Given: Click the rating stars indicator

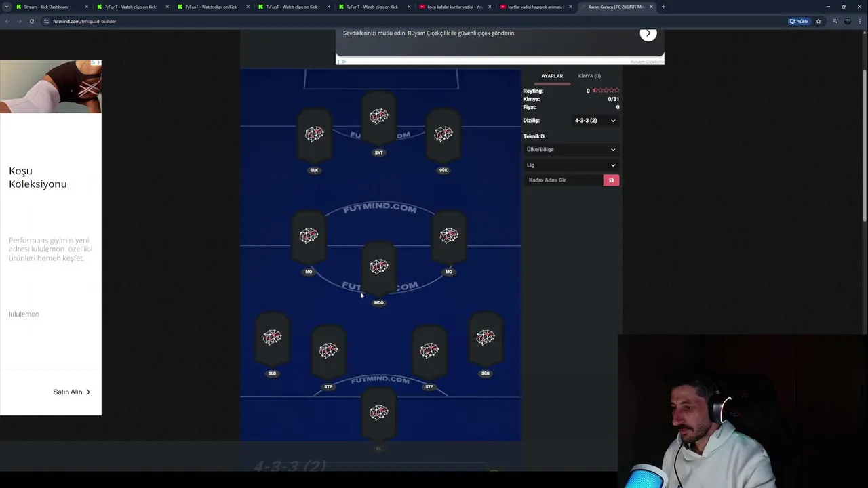Looking at the screenshot, I should [x=606, y=91].
